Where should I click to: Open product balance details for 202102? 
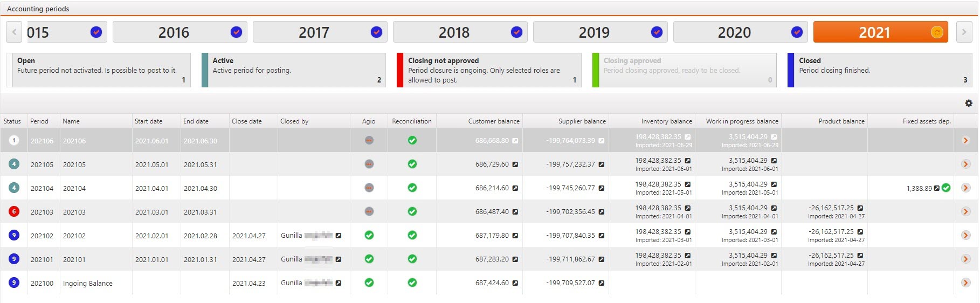tap(860, 232)
